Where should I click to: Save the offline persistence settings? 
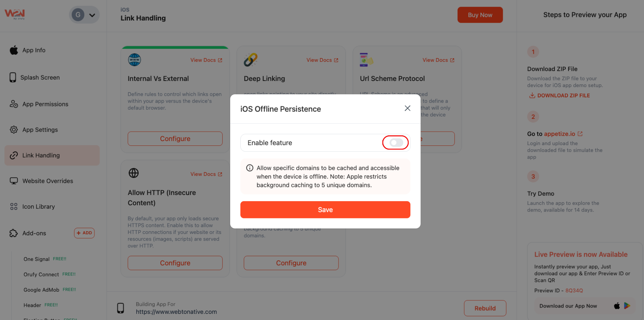coord(325,210)
